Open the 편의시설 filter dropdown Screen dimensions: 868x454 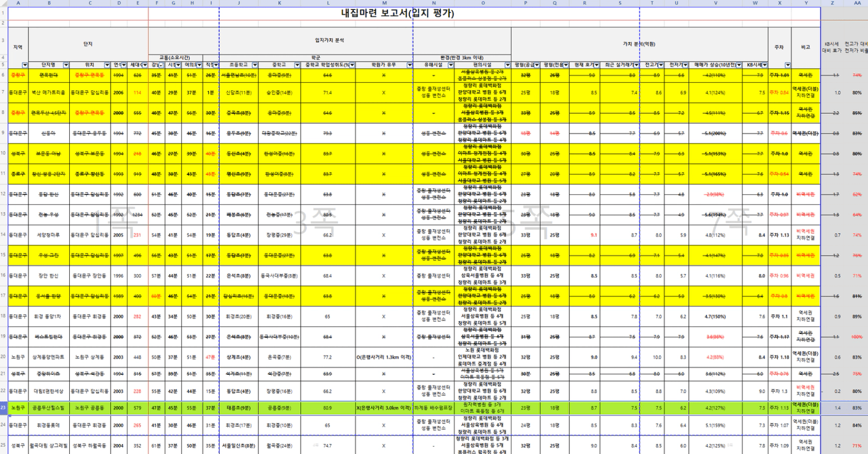coord(507,65)
